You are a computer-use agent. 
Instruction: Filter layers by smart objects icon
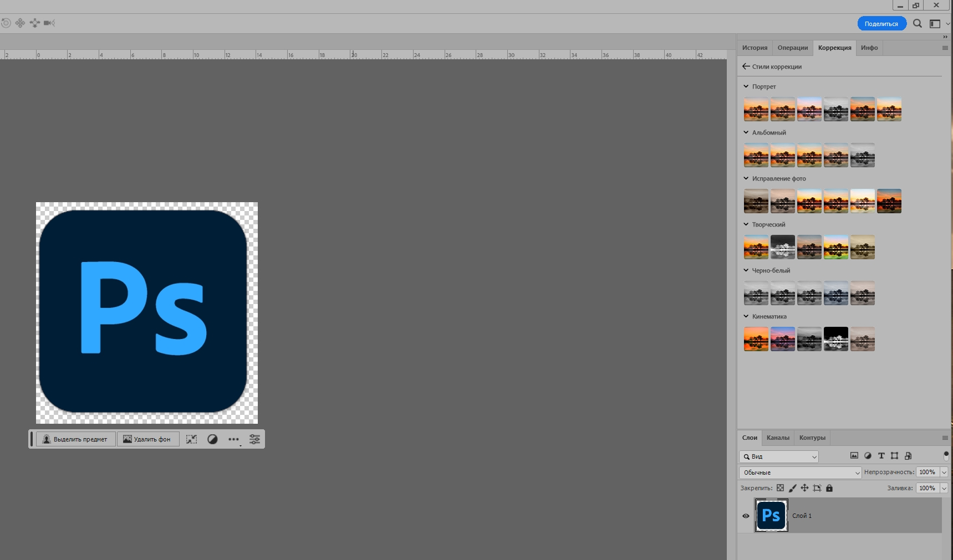908,456
